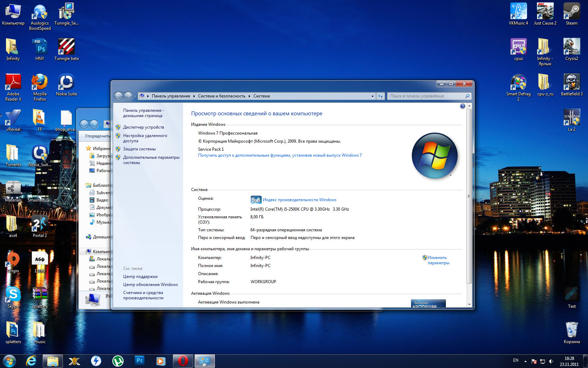The image size is (588, 368).
Task: Click Упорядочить menu in Explorer window
Action: coord(97,136)
